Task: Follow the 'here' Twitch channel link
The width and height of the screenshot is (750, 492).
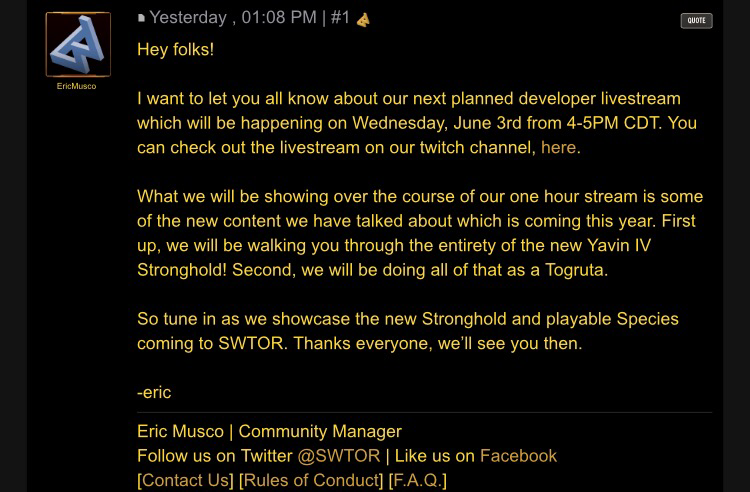Action: pyautogui.click(x=558, y=147)
